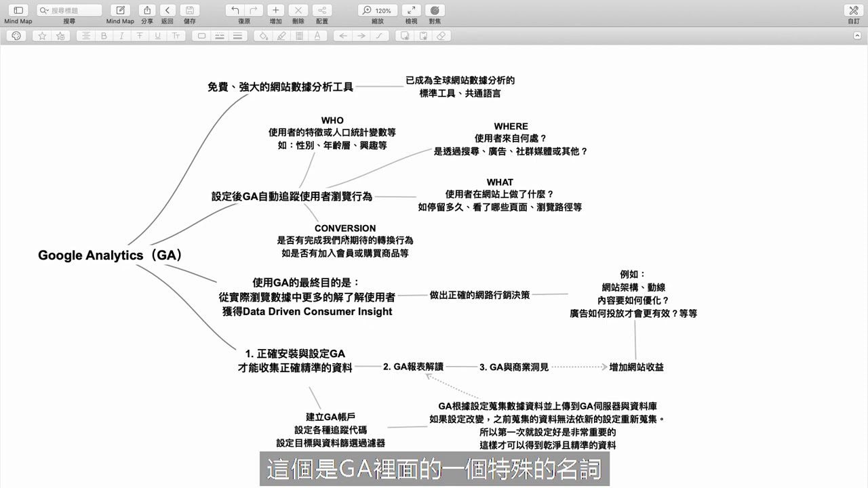Click the font size Tт icon
Screen dimensions: 868x488
(176, 36)
